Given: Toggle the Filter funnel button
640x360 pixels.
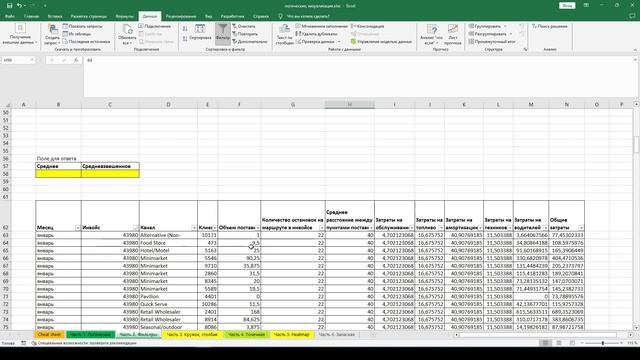Looking at the screenshot, I should pyautogui.click(x=222, y=32).
